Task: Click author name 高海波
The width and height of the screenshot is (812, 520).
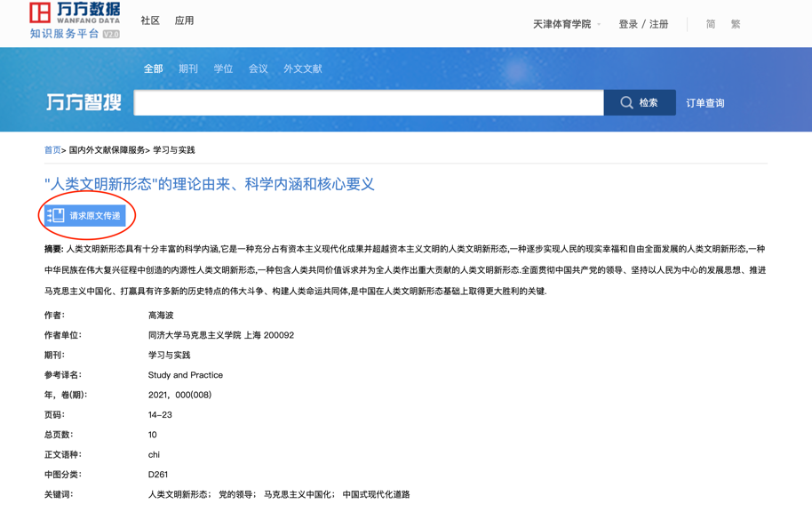Action: pyautogui.click(x=161, y=316)
